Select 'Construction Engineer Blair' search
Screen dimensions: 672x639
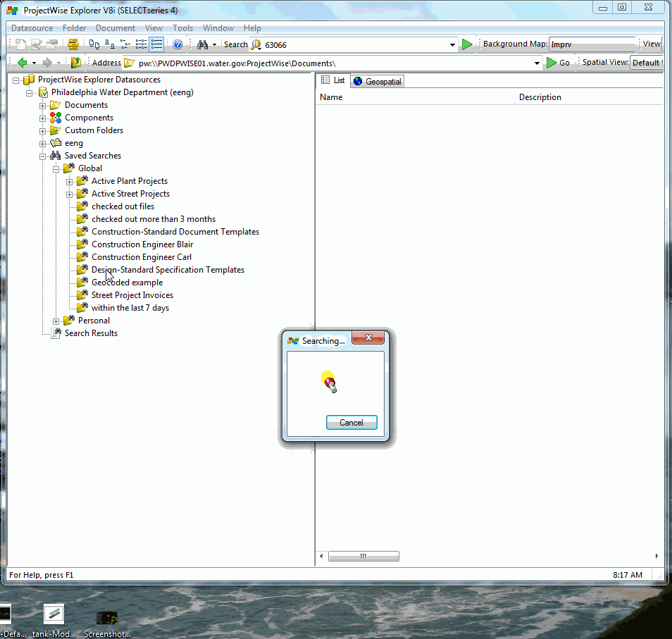142,244
